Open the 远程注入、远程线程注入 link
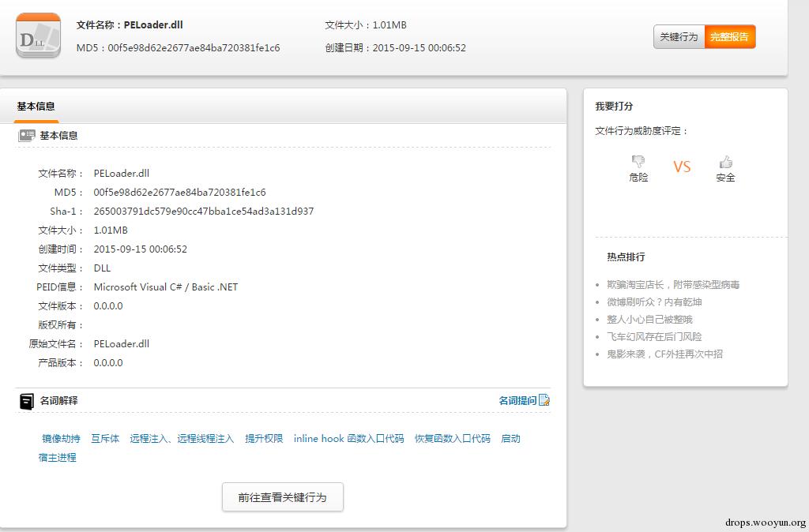The width and height of the screenshot is (809, 532). 182,439
